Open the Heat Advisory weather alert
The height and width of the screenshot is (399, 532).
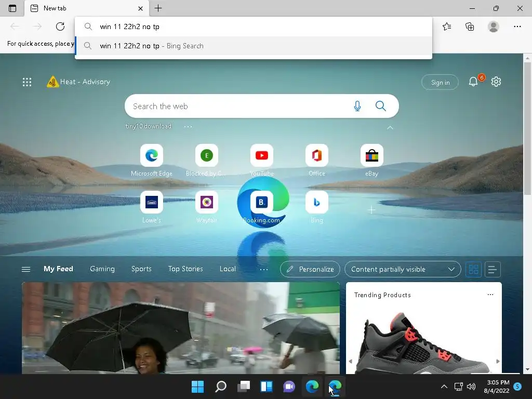point(78,82)
